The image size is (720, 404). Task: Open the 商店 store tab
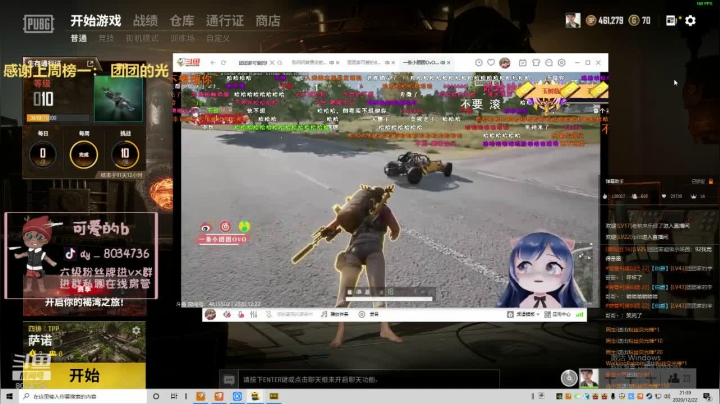[x=268, y=21]
